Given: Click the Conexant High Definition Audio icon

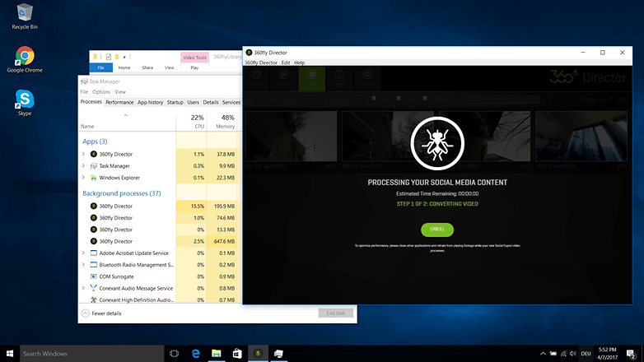Looking at the screenshot, I should coord(94,300).
